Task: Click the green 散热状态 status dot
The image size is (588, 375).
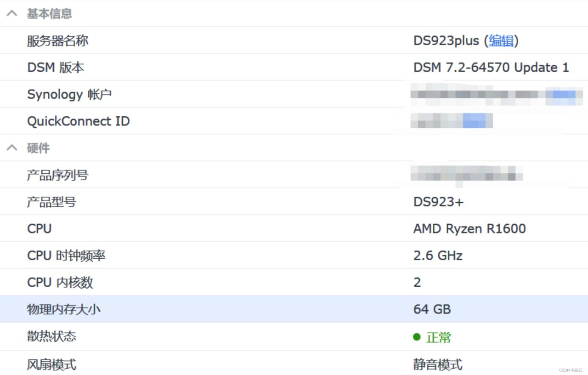Action: point(417,337)
